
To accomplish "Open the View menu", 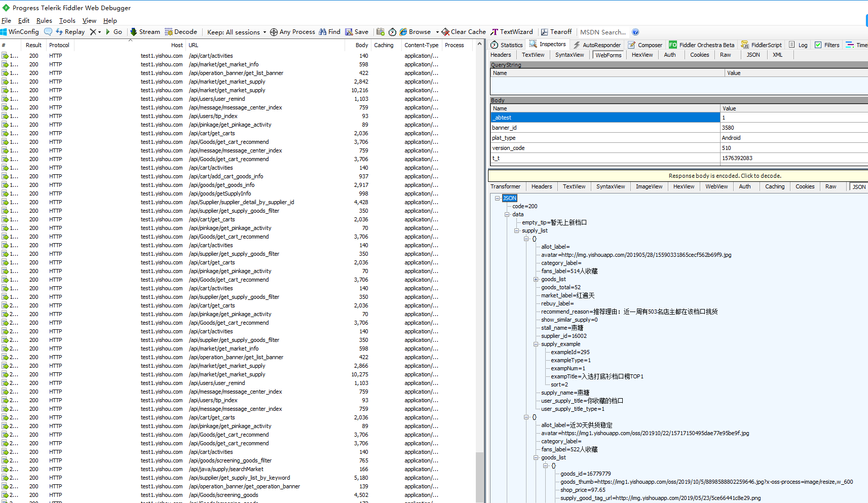I will 89,21.
